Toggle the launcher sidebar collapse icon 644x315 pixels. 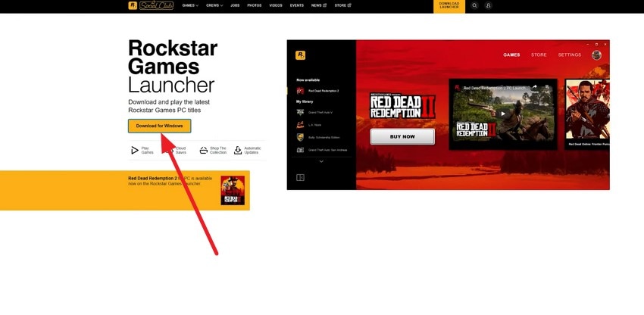click(300, 177)
